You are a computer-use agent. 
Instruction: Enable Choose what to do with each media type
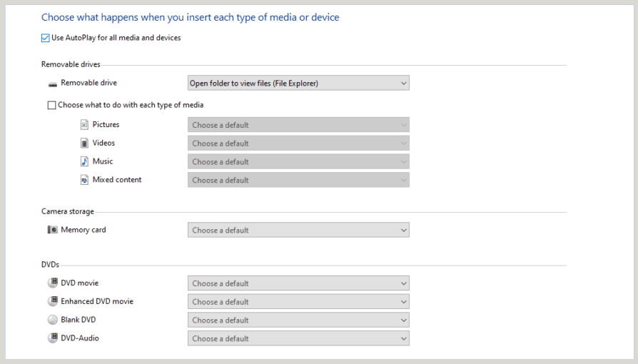(51, 106)
